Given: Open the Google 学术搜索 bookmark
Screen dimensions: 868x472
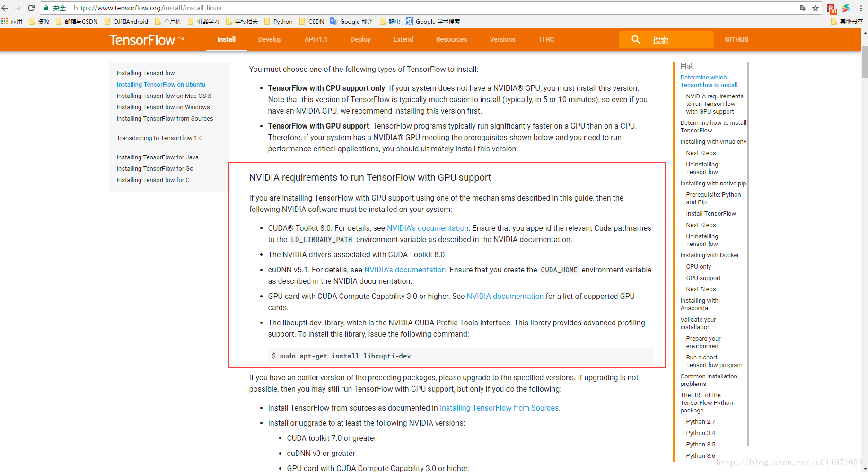Looking at the screenshot, I should [433, 21].
